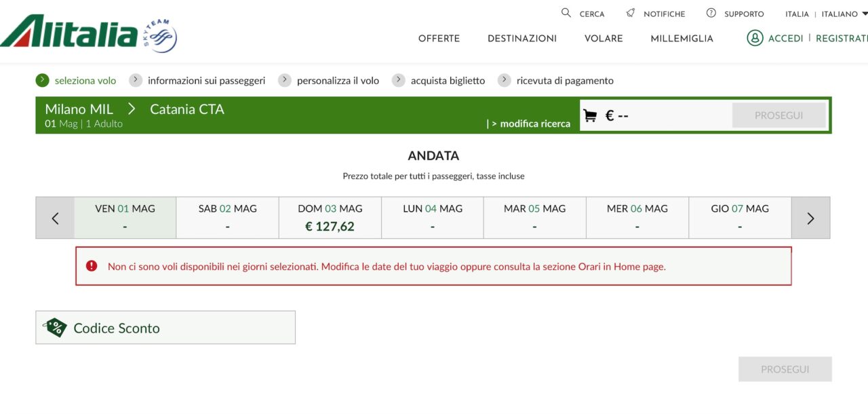Screen dimensions: 868x414
Task: Click the support question mark icon
Action: 711,13
